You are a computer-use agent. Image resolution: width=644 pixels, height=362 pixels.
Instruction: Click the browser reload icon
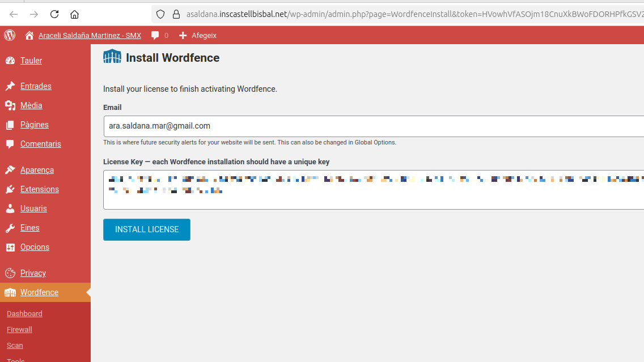click(x=54, y=14)
